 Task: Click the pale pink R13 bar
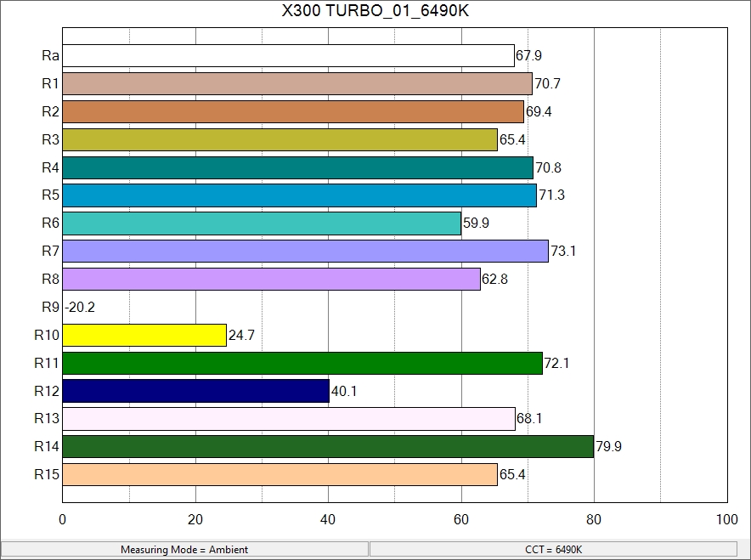coord(289,419)
